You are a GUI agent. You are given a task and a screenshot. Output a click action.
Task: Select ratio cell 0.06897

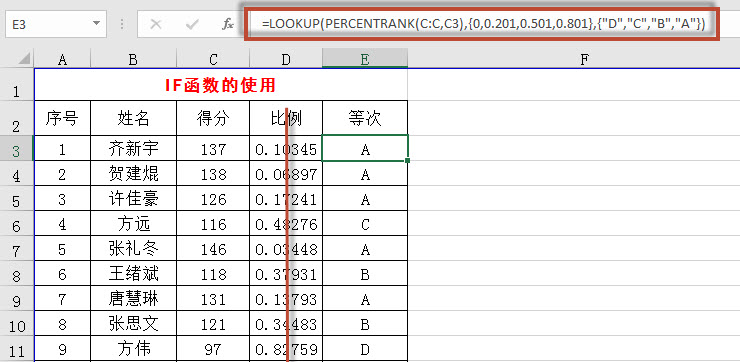[x=286, y=173]
